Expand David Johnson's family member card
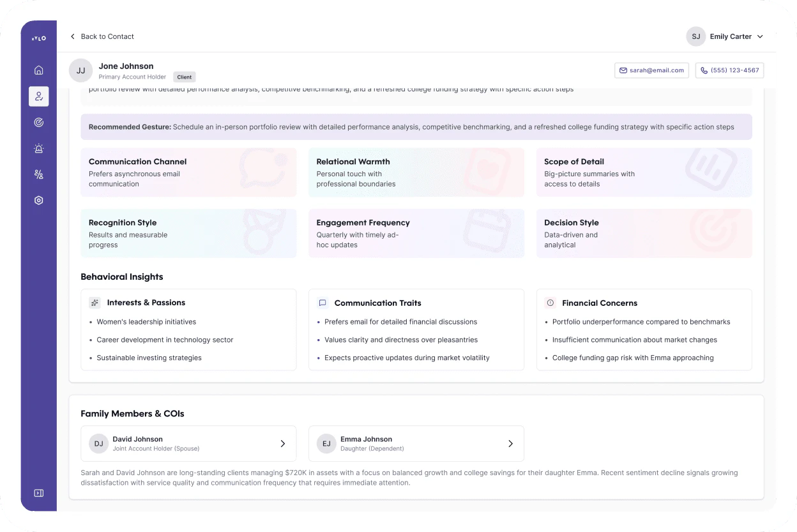Screen dimensions: 797x532 283,443
